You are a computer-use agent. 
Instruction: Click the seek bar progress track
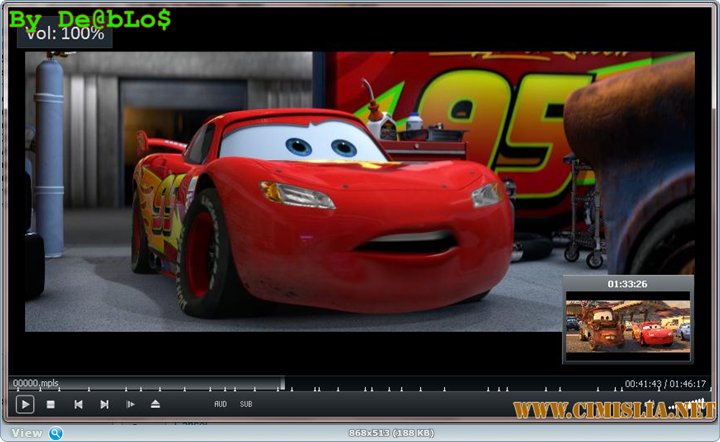360,382
